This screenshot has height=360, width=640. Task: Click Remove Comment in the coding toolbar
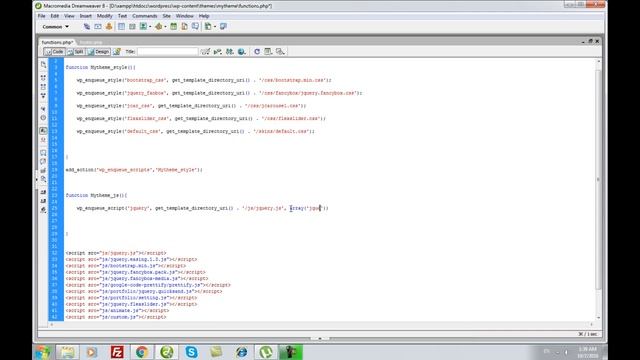click(x=43, y=162)
